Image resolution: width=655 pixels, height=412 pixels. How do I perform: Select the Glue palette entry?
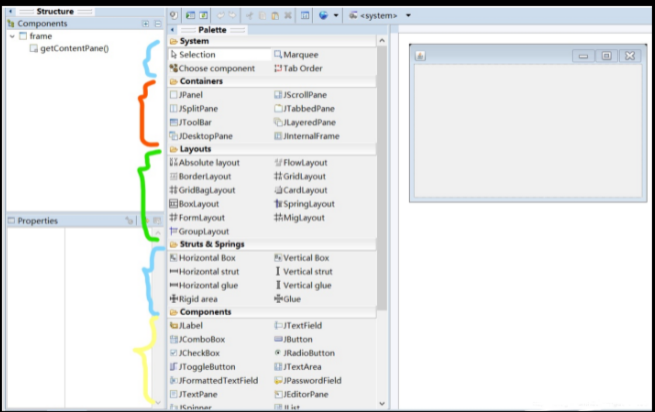pyautogui.click(x=287, y=299)
